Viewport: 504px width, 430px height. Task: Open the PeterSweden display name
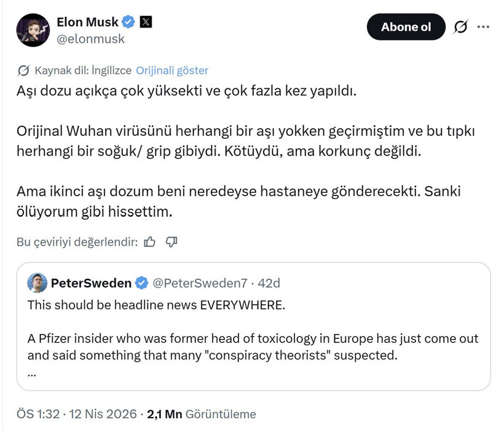pyautogui.click(x=91, y=283)
